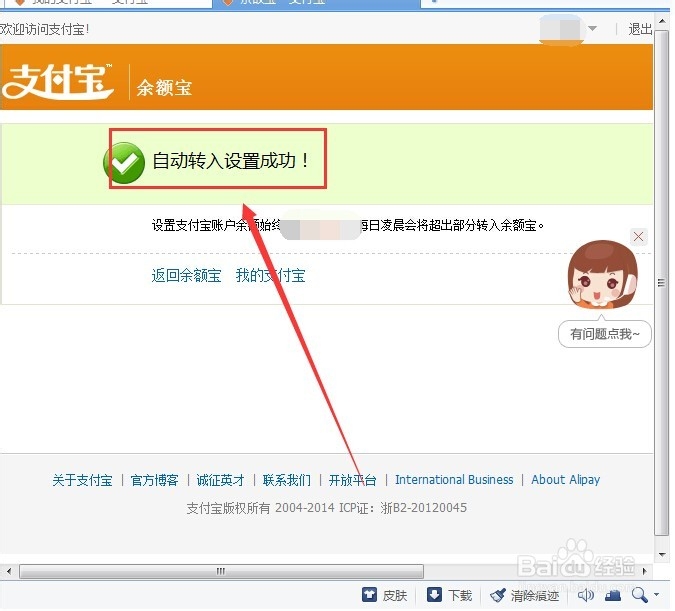The image size is (675, 611).
Task: Click the green checkmark success icon
Action: [124, 163]
